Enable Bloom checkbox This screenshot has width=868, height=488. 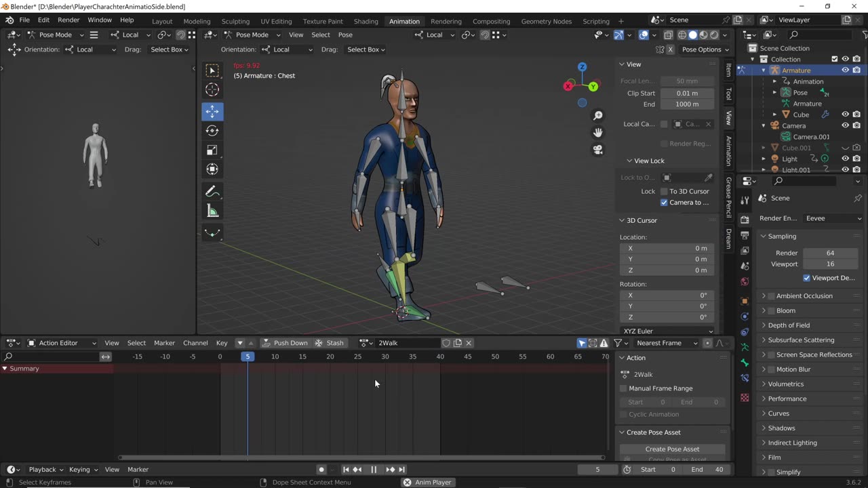[x=772, y=310]
